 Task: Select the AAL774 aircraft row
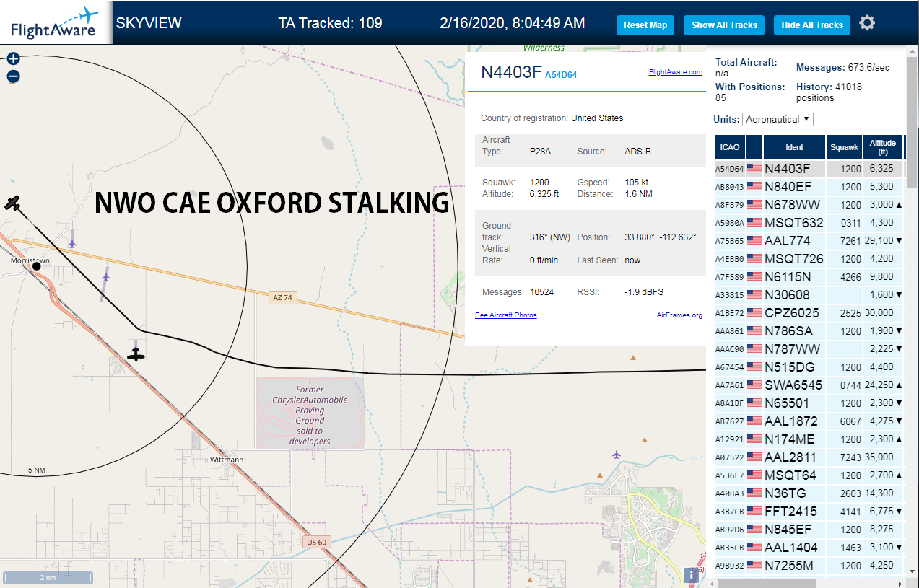809,241
